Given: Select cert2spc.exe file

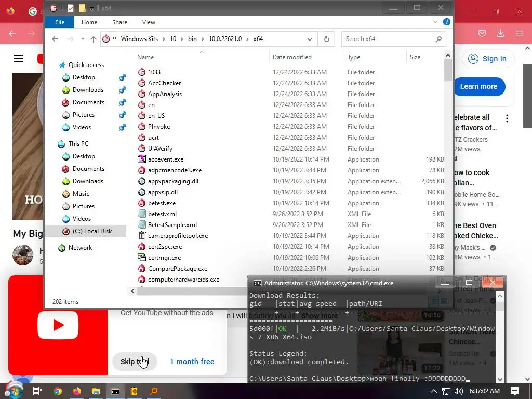Looking at the screenshot, I should click(165, 247).
